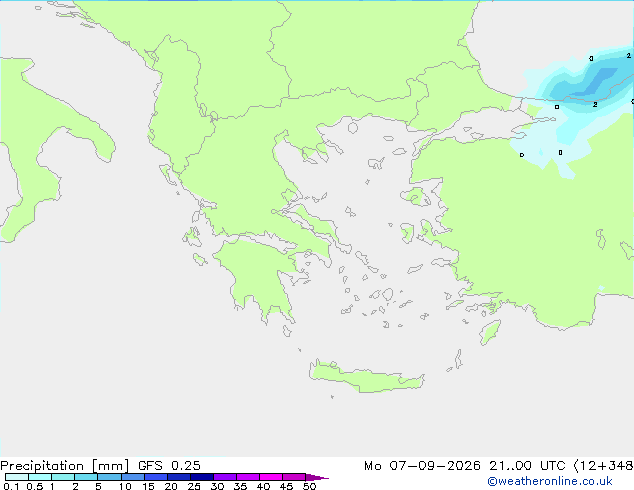Select the 15–20 mm legend color swatch
634x490 pixels.
tap(155, 477)
